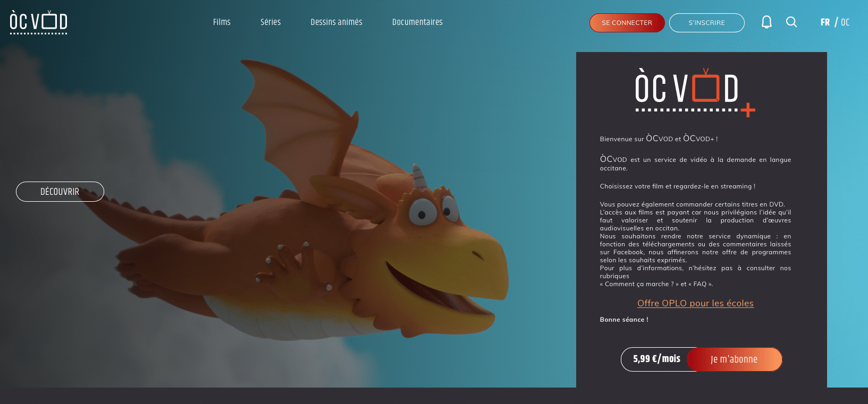Click the 5,99 €/mois price label
Image resolution: width=868 pixels, height=404 pixels.
(656, 359)
